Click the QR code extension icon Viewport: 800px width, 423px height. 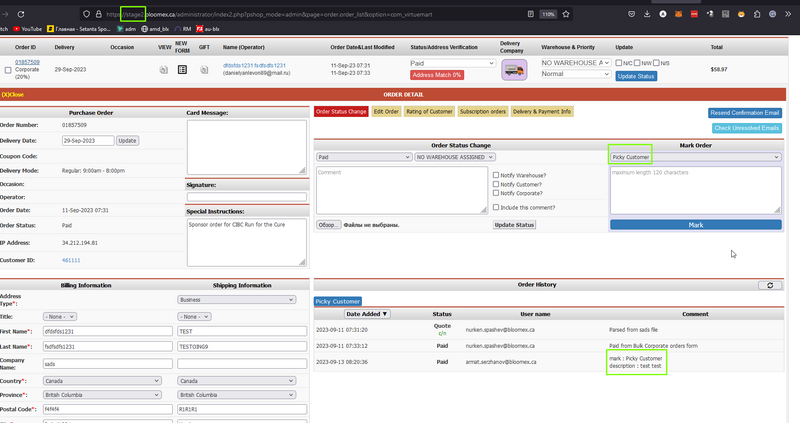tap(725, 14)
